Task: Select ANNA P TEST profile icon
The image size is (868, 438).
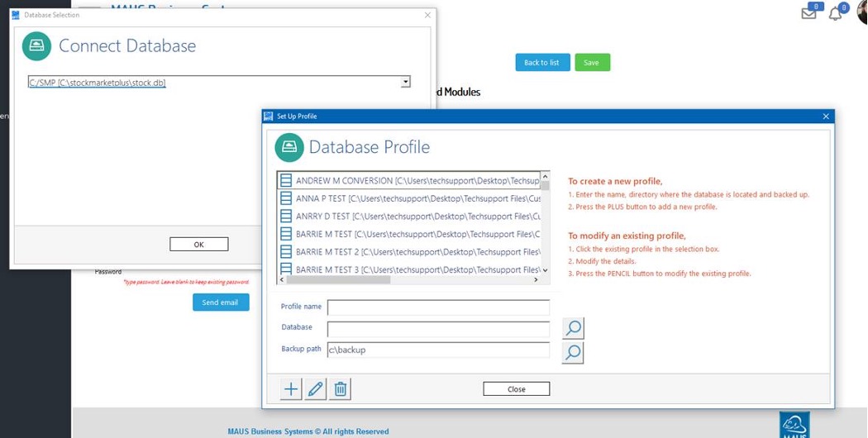Action: pos(286,198)
